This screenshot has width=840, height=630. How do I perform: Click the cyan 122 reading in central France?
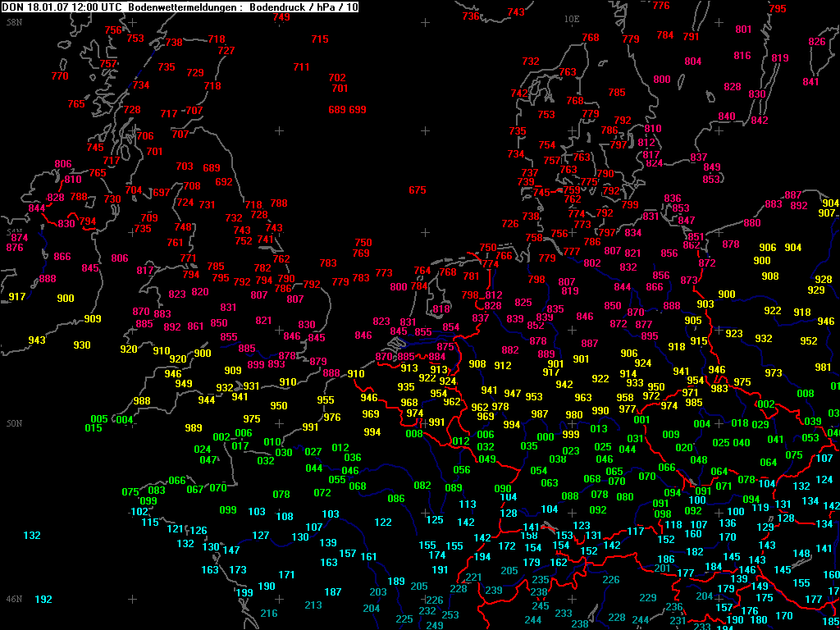click(x=383, y=523)
